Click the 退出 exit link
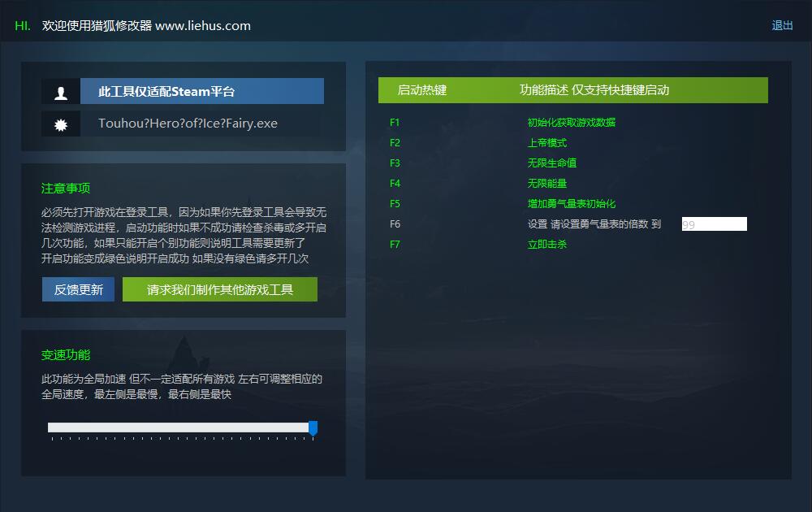 click(x=782, y=25)
